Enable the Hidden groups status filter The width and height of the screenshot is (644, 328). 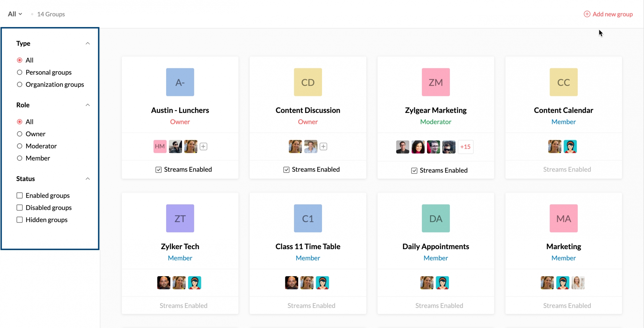pos(20,220)
